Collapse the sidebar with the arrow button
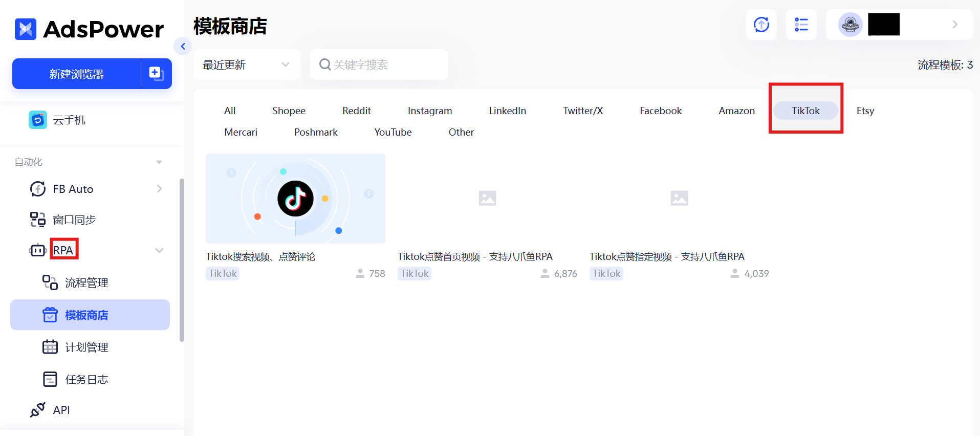Screen dimensions: 980x436 coord(183,46)
